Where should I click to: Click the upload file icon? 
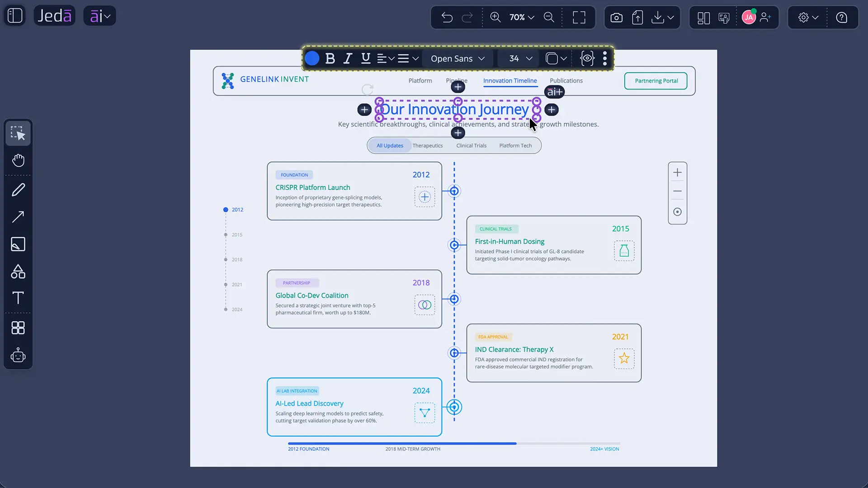637,18
